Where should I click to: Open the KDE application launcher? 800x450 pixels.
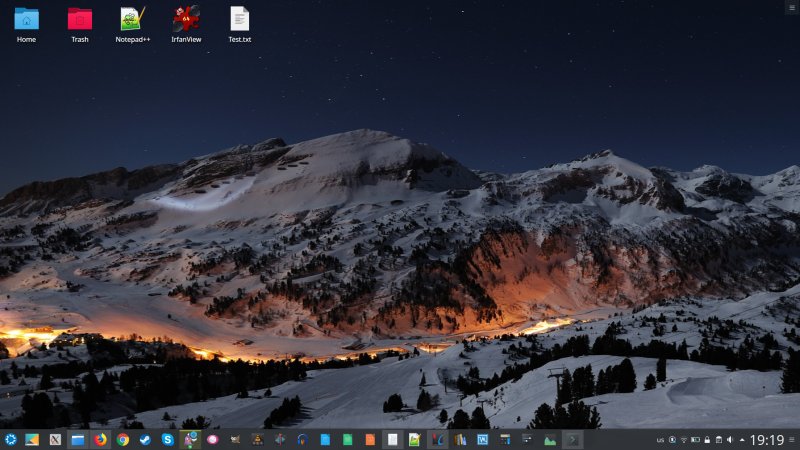coord(10,439)
